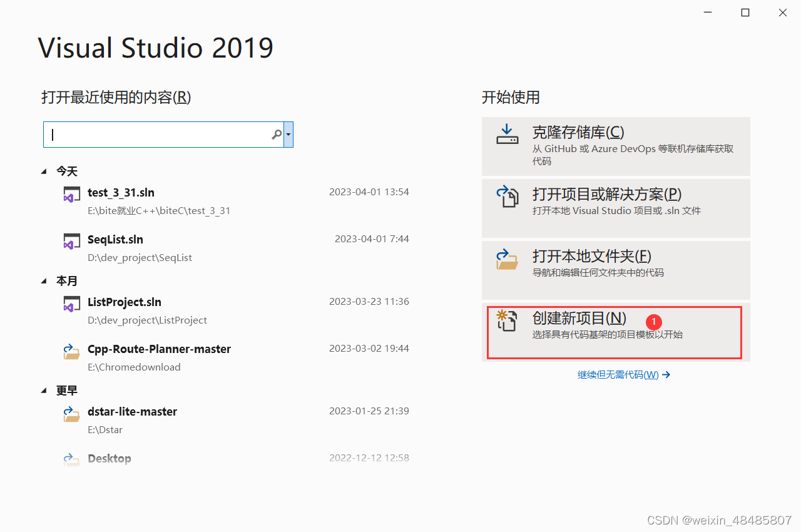The width and height of the screenshot is (801, 532).
Task: Click the dstar-lite-master folder icon
Action: point(71,413)
